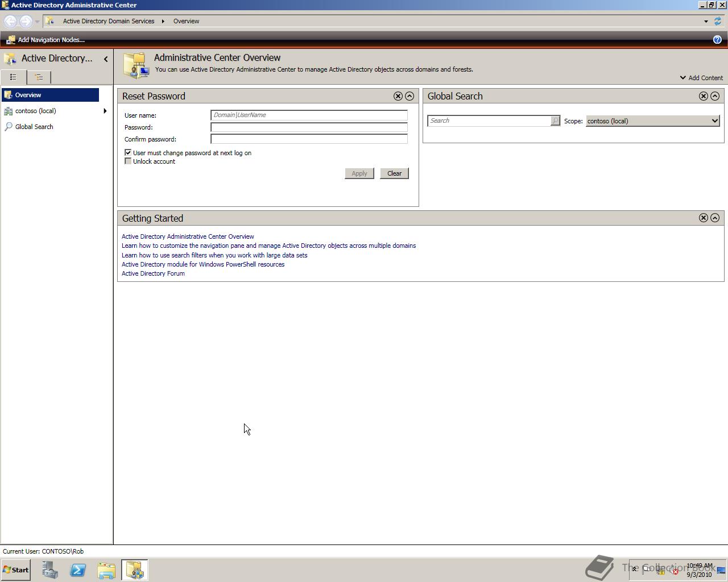Click the search magnifier icon
The image size is (728, 582).
click(555, 120)
